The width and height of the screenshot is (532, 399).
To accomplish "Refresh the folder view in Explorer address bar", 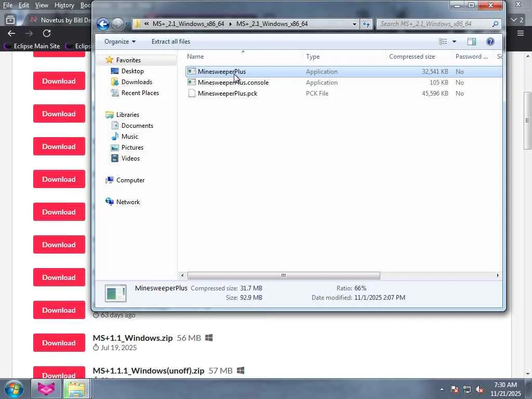I will click(366, 24).
